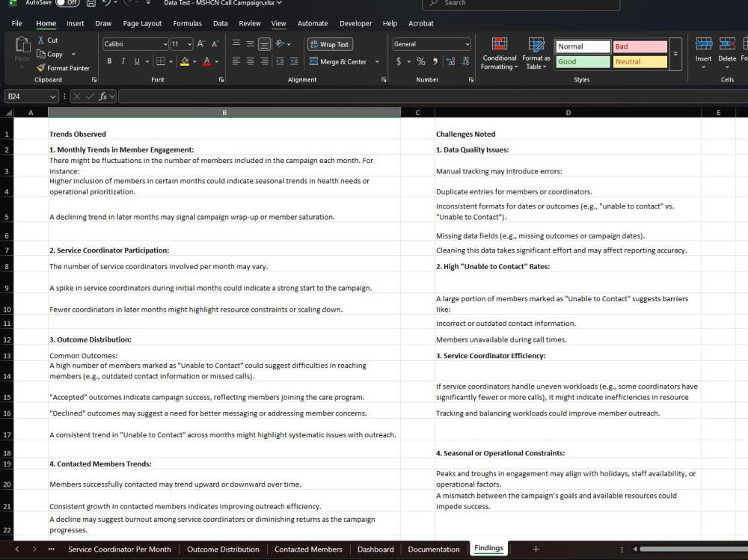748x560 pixels.
Task: Expand the Merge & Center dropdown arrow
Action: pyautogui.click(x=377, y=61)
